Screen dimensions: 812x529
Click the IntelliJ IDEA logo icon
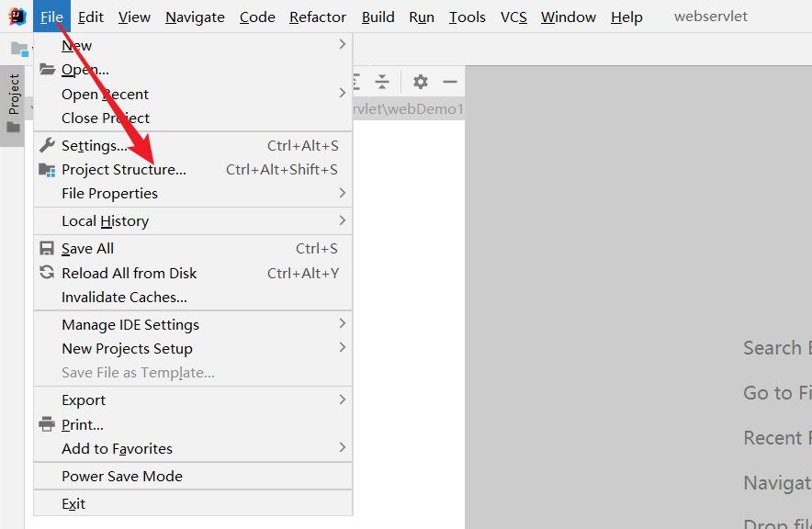pos(17,17)
